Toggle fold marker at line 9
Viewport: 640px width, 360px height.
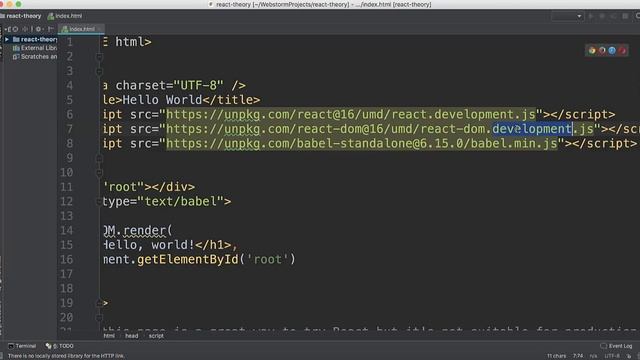pyautogui.click(x=99, y=158)
